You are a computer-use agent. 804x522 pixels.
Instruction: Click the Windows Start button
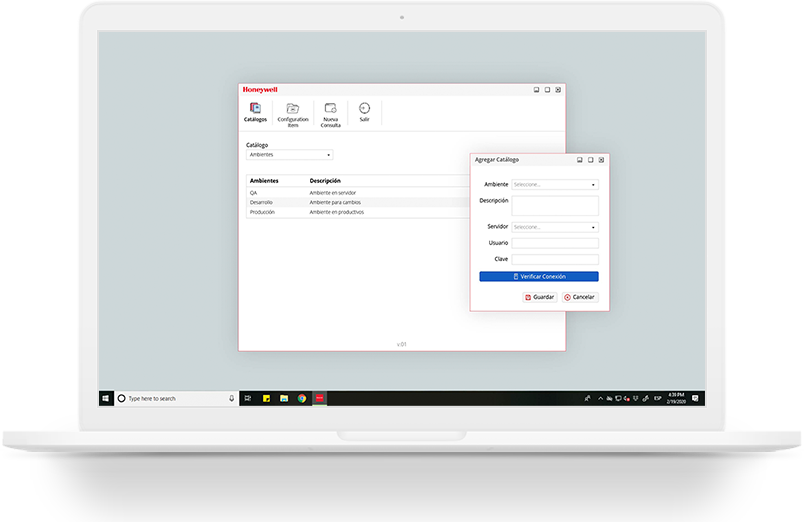click(105, 398)
